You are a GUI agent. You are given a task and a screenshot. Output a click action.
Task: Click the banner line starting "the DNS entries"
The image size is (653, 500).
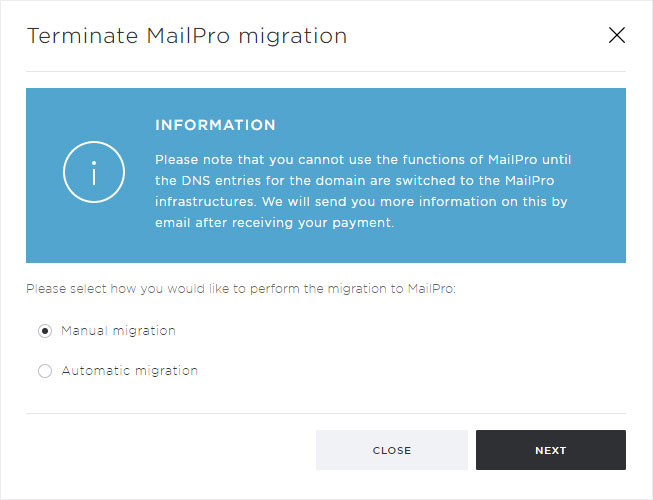coord(354,181)
